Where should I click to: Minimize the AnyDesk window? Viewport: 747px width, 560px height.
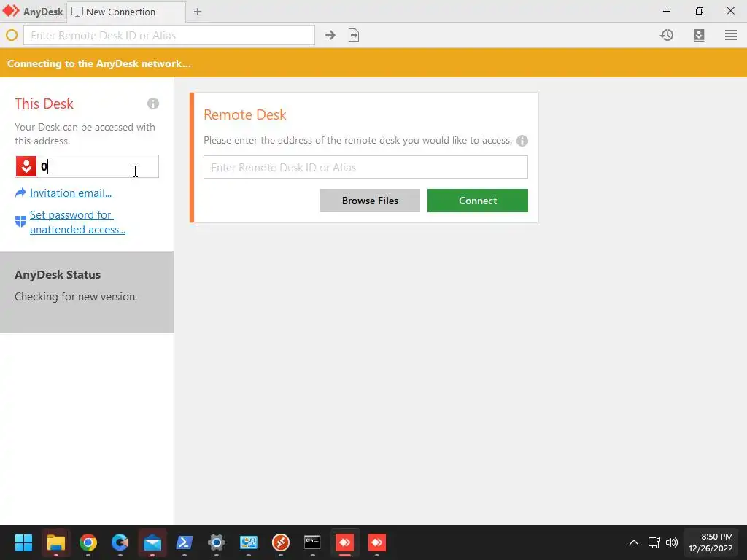coord(667,11)
